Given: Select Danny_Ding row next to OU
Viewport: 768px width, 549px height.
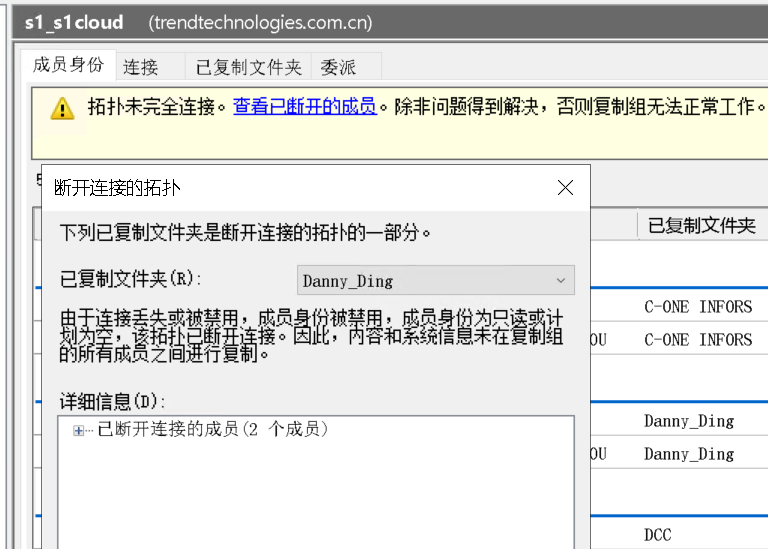Looking at the screenshot, I should coord(689,454).
